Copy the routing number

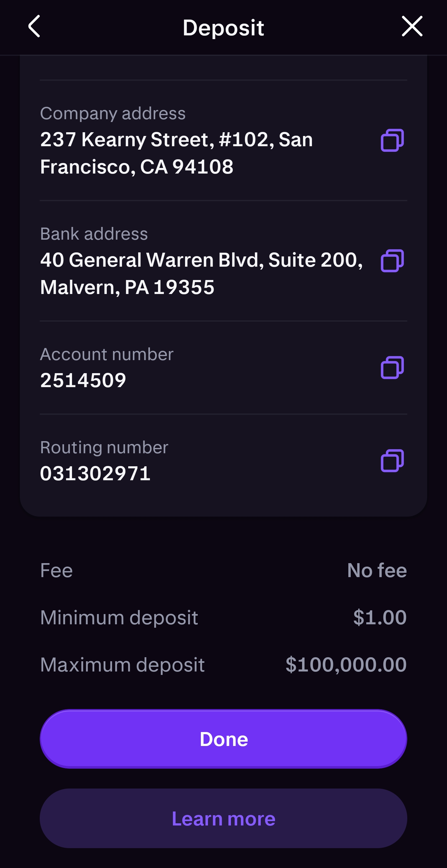point(392,461)
